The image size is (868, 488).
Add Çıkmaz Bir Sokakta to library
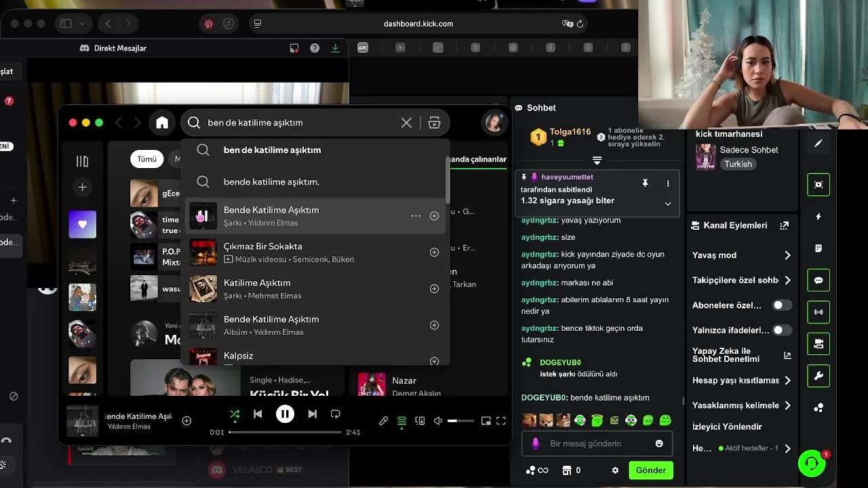(435, 252)
